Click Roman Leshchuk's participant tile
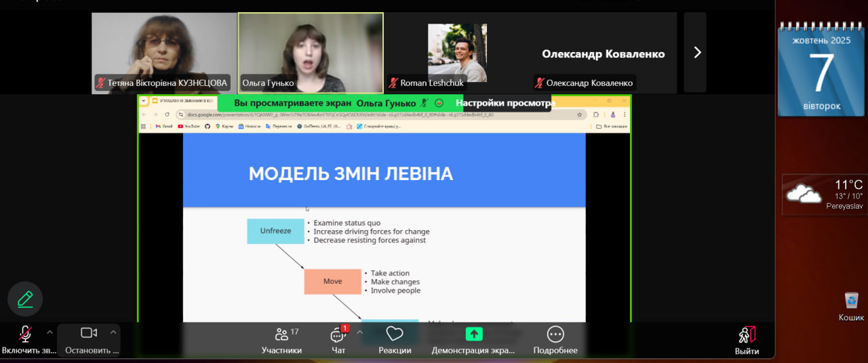This screenshot has height=363, width=868. [x=457, y=53]
